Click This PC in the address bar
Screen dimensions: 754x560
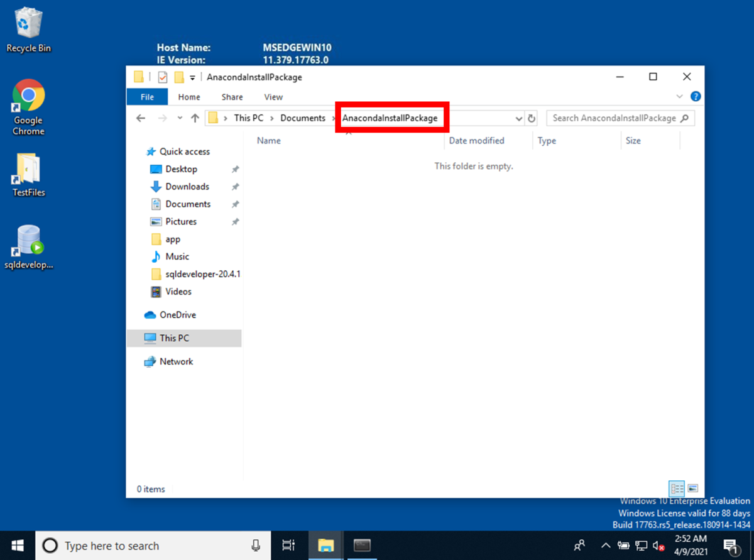tap(249, 118)
